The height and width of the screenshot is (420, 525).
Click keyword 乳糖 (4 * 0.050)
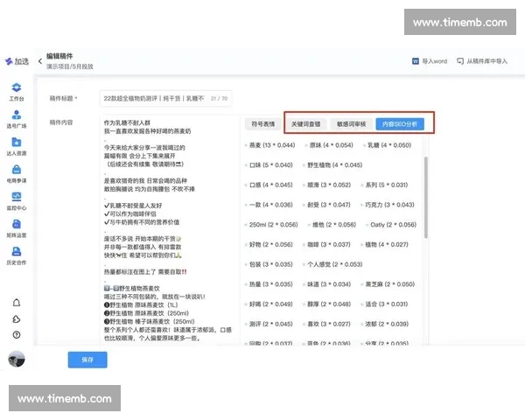pyautogui.click(x=389, y=145)
